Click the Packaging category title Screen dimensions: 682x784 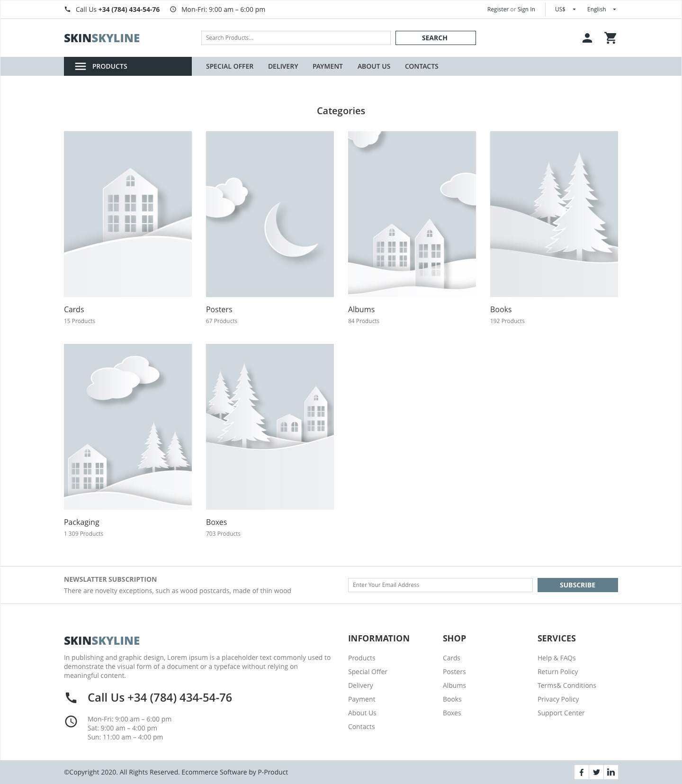click(x=81, y=522)
